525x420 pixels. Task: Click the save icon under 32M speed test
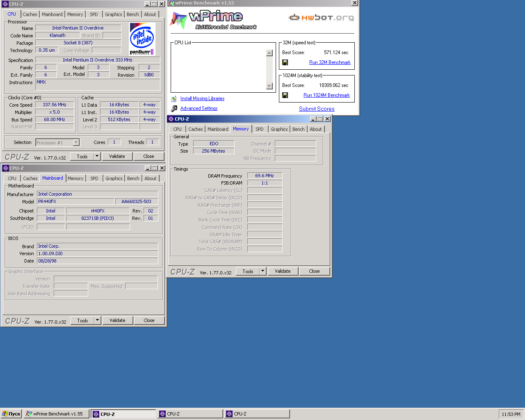tap(285, 62)
